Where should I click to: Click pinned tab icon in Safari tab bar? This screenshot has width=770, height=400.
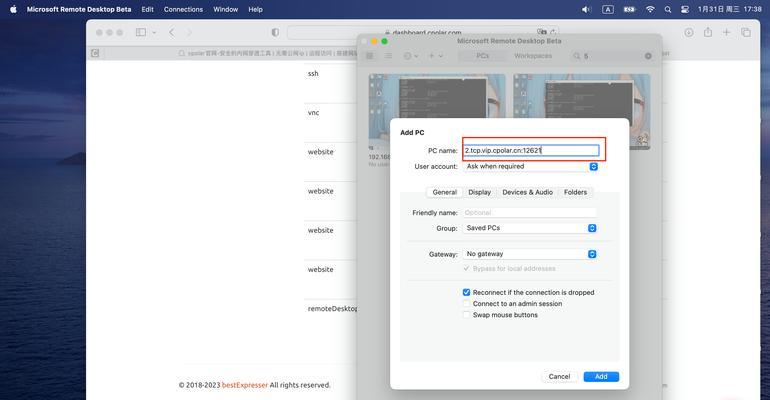click(95, 53)
